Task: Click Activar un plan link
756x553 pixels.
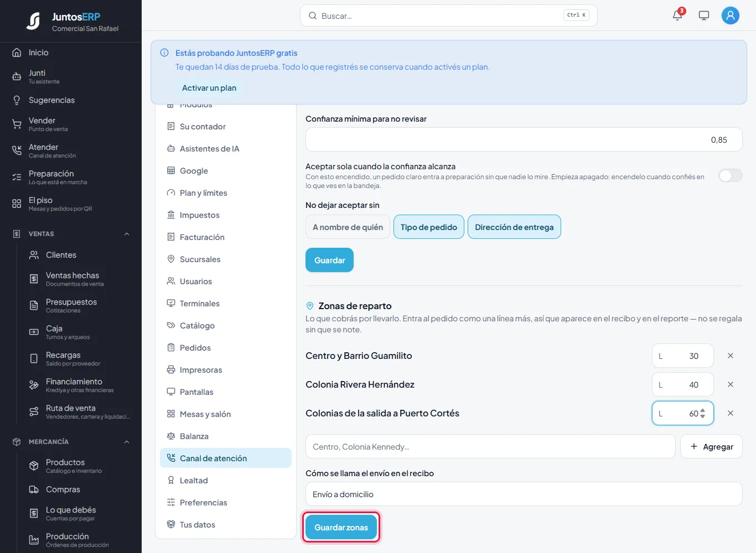Action: coord(209,88)
